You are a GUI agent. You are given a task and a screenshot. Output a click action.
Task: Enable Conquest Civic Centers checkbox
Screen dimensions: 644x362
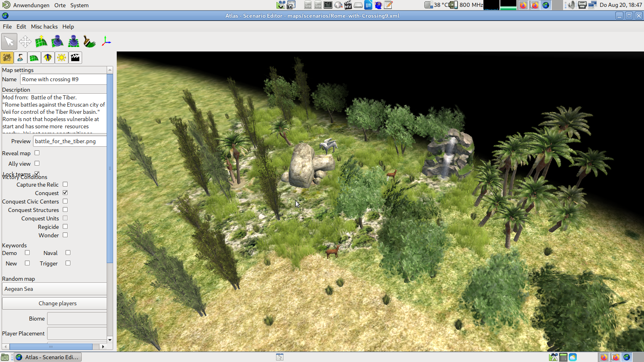point(65,201)
